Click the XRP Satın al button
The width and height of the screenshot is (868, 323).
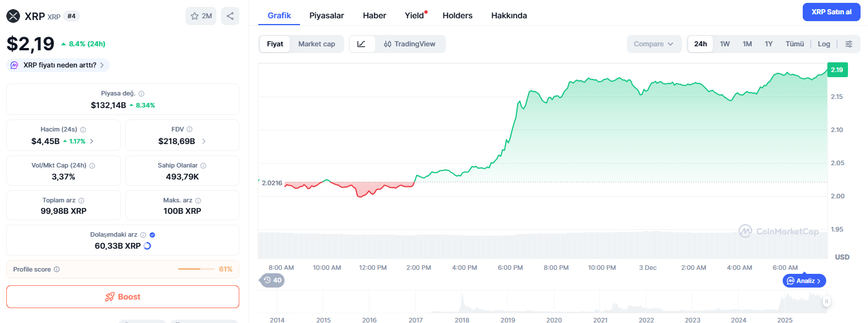click(x=831, y=12)
